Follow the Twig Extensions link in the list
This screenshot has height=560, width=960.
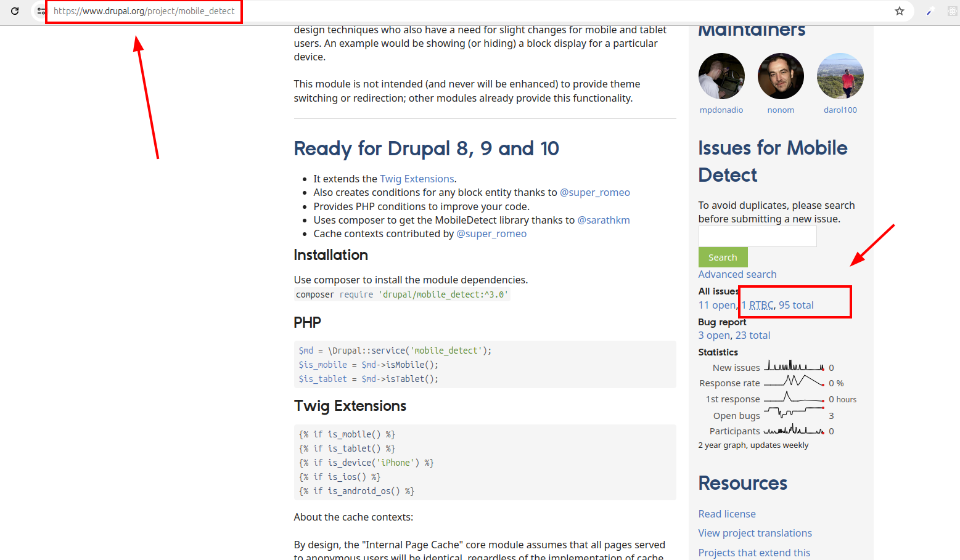click(417, 179)
